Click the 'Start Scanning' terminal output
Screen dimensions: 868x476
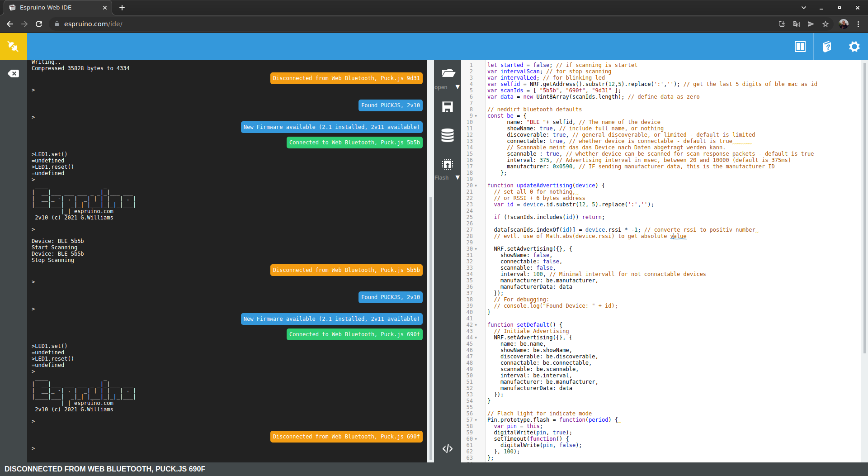tap(54, 248)
